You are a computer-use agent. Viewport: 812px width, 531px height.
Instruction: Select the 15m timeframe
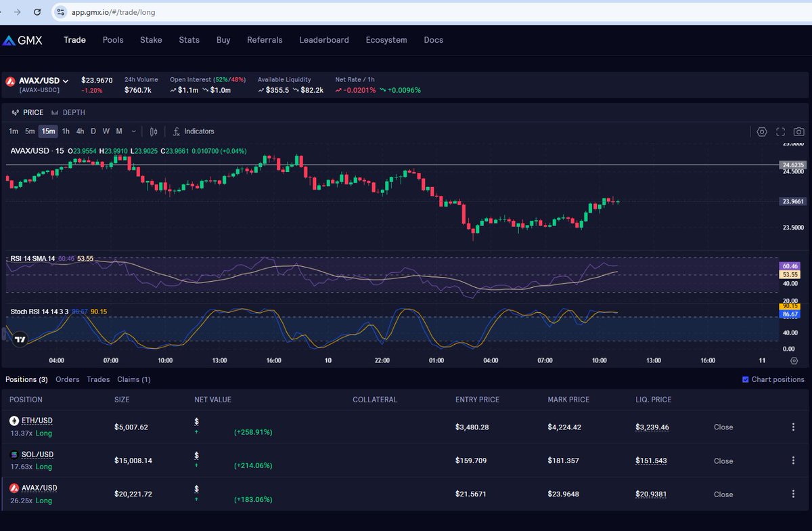pyautogui.click(x=48, y=131)
